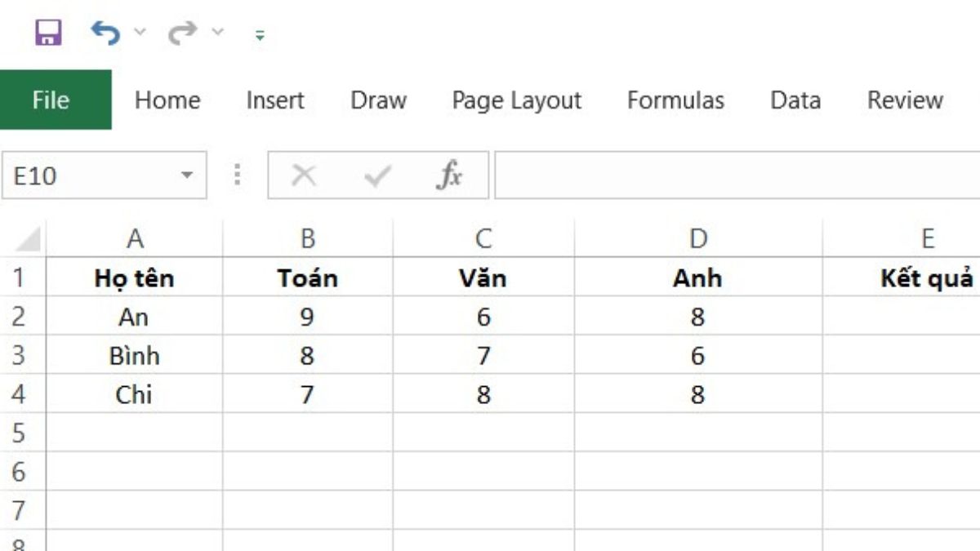The width and height of the screenshot is (980, 551).
Task: Expand the Undo history dropdown arrow
Action: point(140,33)
